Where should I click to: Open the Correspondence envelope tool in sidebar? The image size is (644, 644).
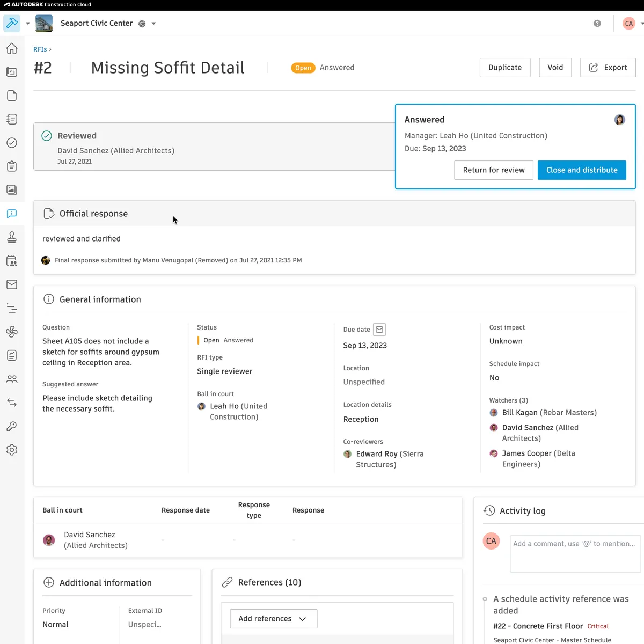tap(12, 284)
